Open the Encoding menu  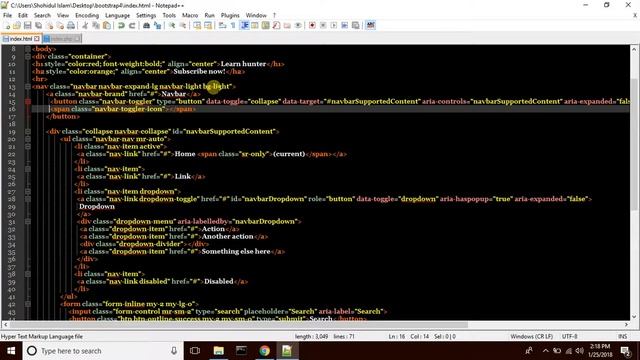click(x=87, y=15)
